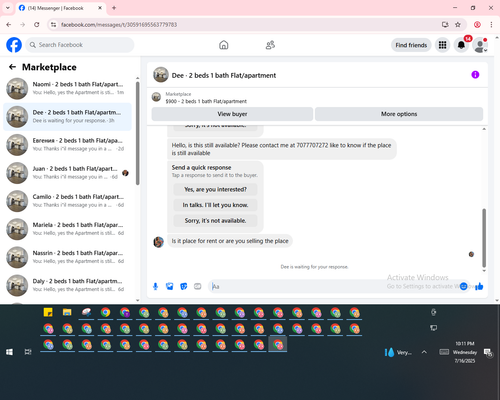Reload the page in the browser
500x400 pixels.
37,24
